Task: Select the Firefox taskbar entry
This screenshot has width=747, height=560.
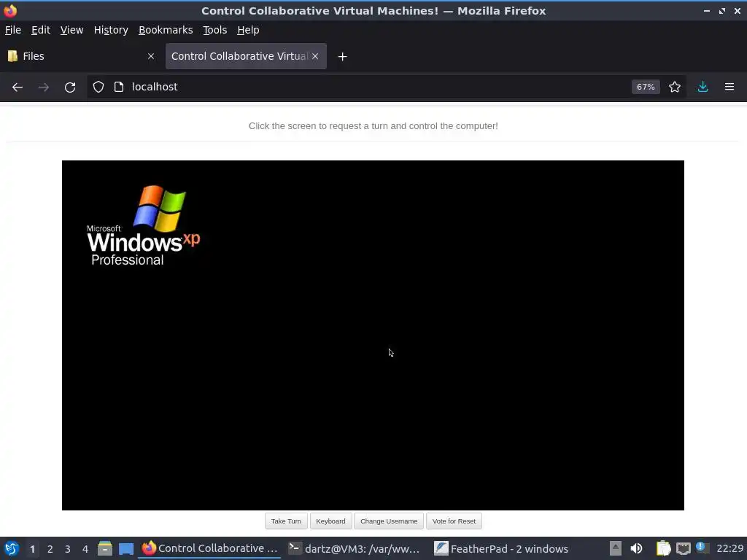Action: [x=209, y=548]
